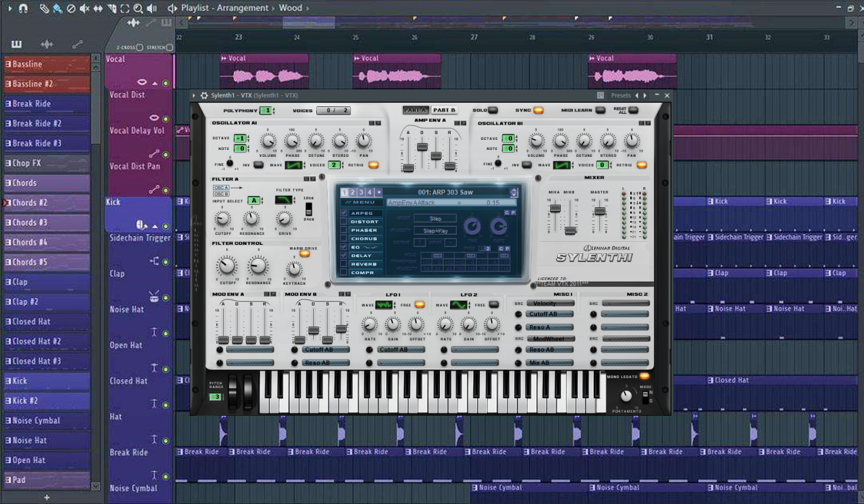Show pattern clips via piano icon in picker
The width and height of the screenshot is (864, 504).
pyautogui.click(x=16, y=44)
